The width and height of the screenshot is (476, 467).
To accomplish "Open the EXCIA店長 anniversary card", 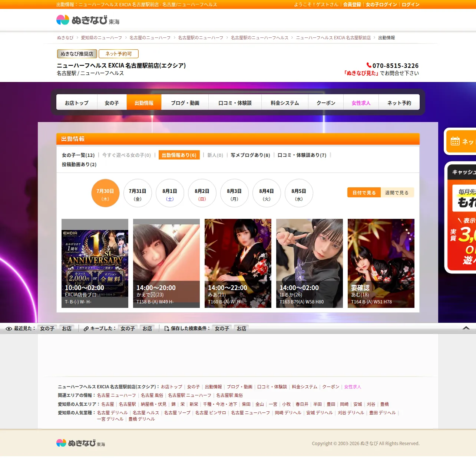I will click(x=95, y=263).
